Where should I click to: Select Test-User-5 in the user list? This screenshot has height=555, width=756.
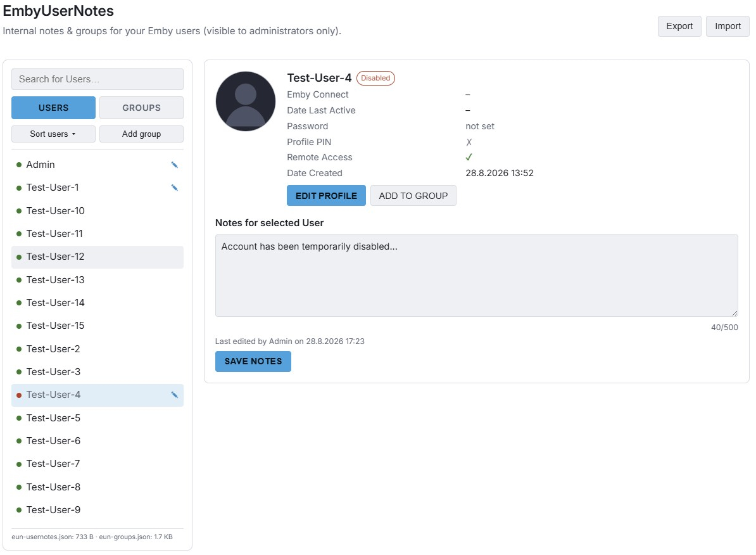click(x=98, y=418)
